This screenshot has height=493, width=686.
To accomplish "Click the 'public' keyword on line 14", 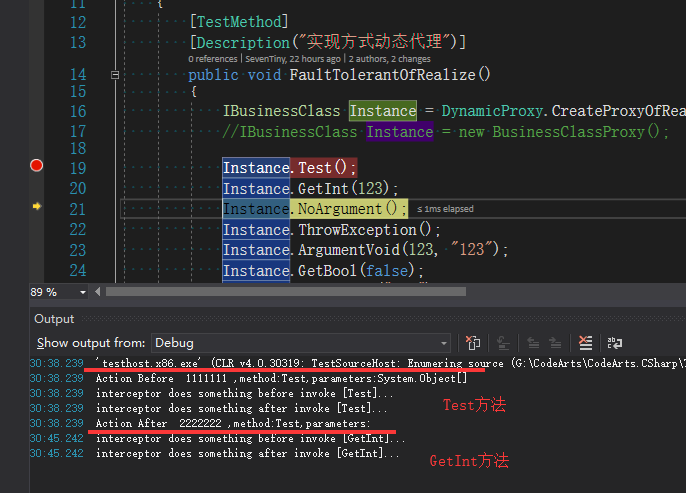I will (x=213, y=75).
